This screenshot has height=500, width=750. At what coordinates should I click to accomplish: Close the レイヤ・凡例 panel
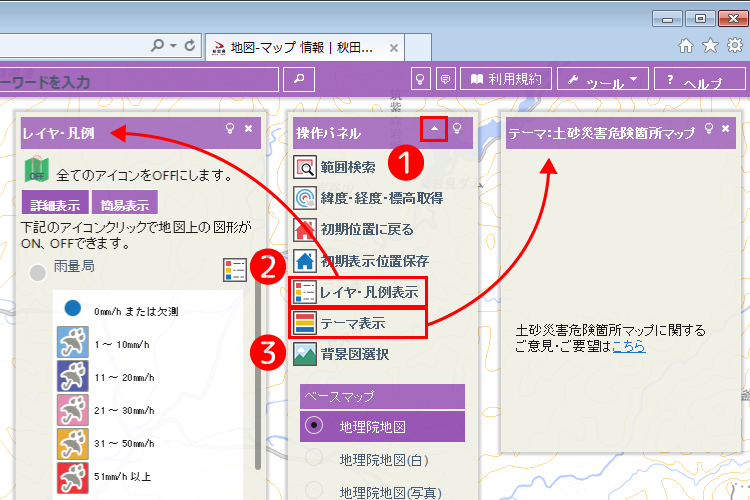(x=248, y=128)
